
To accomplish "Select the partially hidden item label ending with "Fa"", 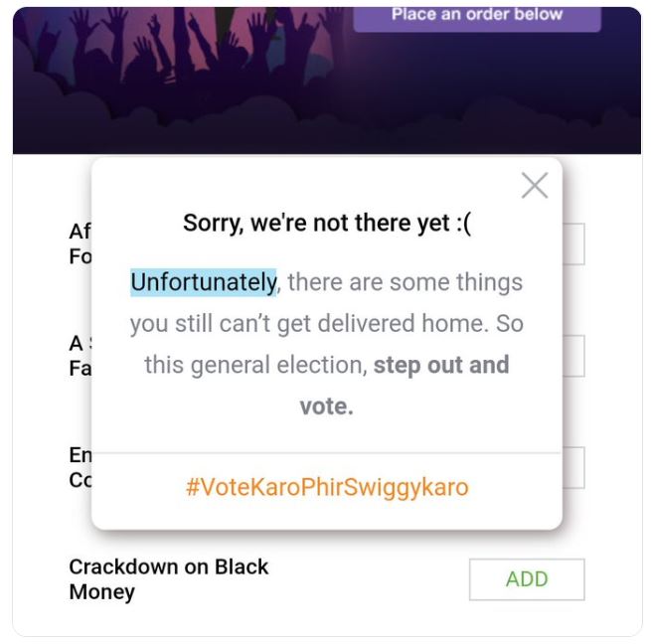I will (80, 356).
